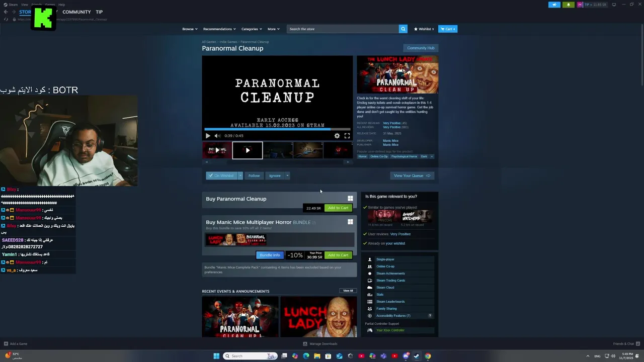The image size is (644, 362).
Task: Toggle Follow for this game
Action: pos(254,175)
